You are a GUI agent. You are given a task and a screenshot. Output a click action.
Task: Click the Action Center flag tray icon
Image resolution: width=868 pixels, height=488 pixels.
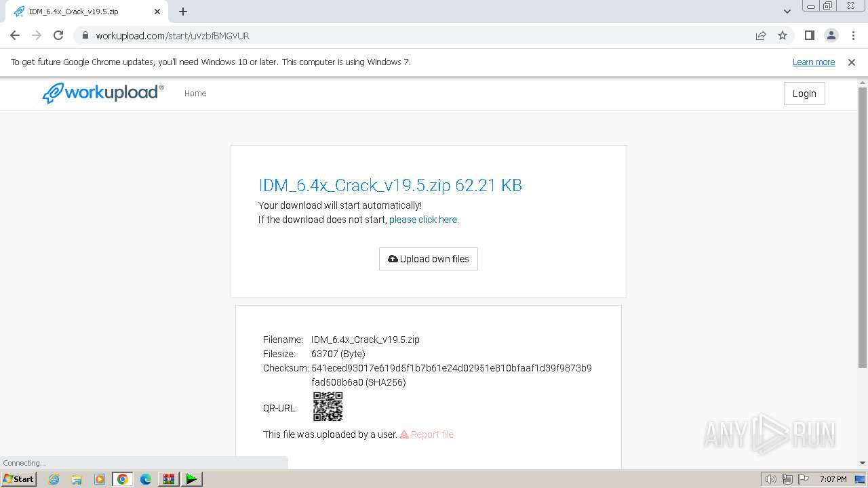pyautogui.click(x=804, y=479)
